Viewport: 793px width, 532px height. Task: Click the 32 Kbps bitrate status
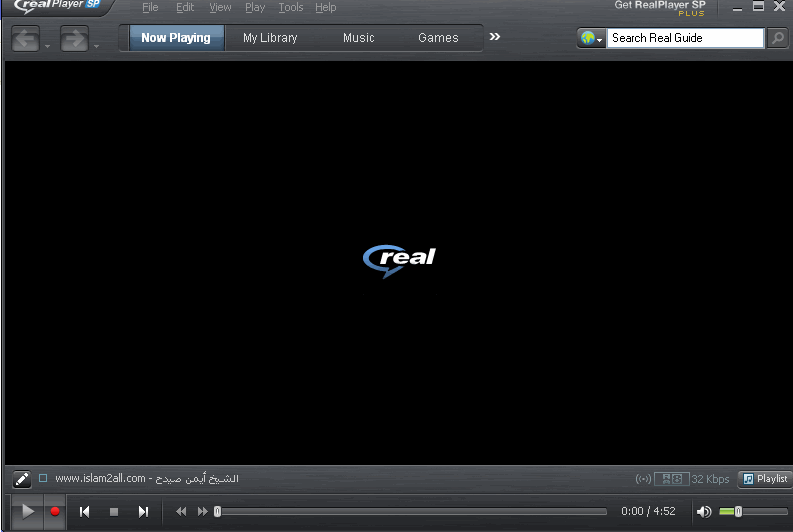710,479
